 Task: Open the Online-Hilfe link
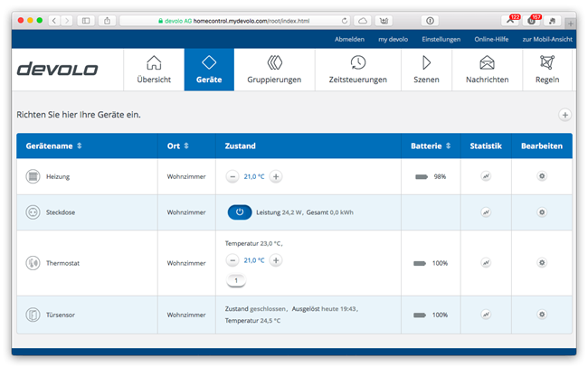coord(490,40)
